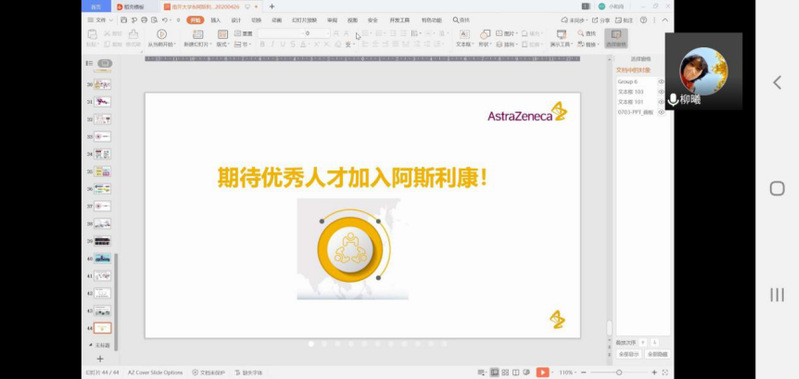Click the save icon in the quick access bar
Image resolution: width=799 pixels, height=379 pixels.
[x=124, y=20]
